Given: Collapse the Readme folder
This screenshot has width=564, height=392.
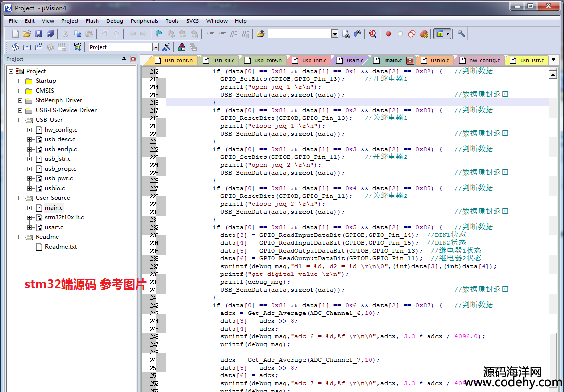Looking at the screenshot, I should pos(20,237).
